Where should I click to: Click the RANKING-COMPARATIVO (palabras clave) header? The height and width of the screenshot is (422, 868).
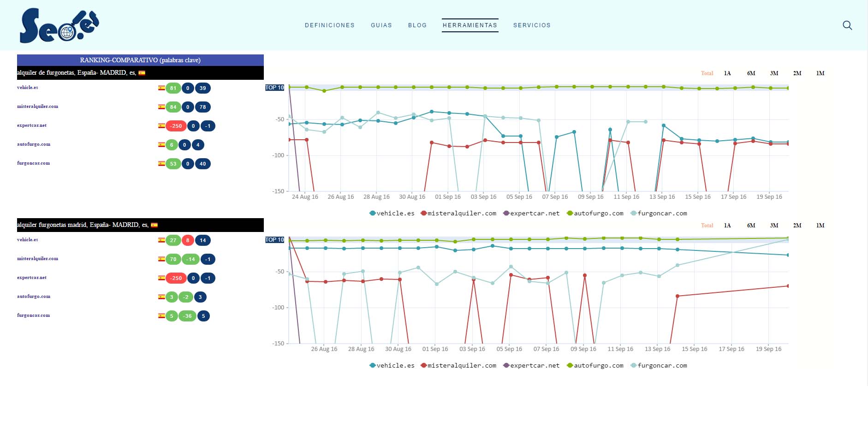(x=140, y=60)
